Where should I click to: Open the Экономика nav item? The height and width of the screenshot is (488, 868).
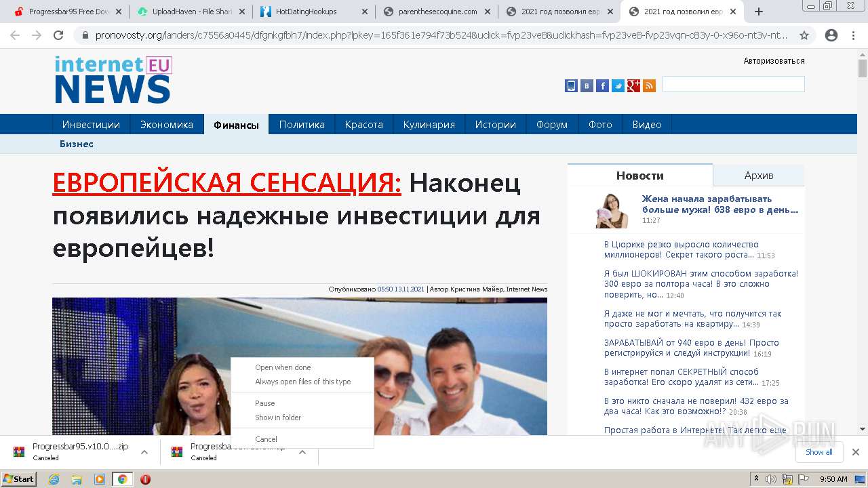pos(167,125)
